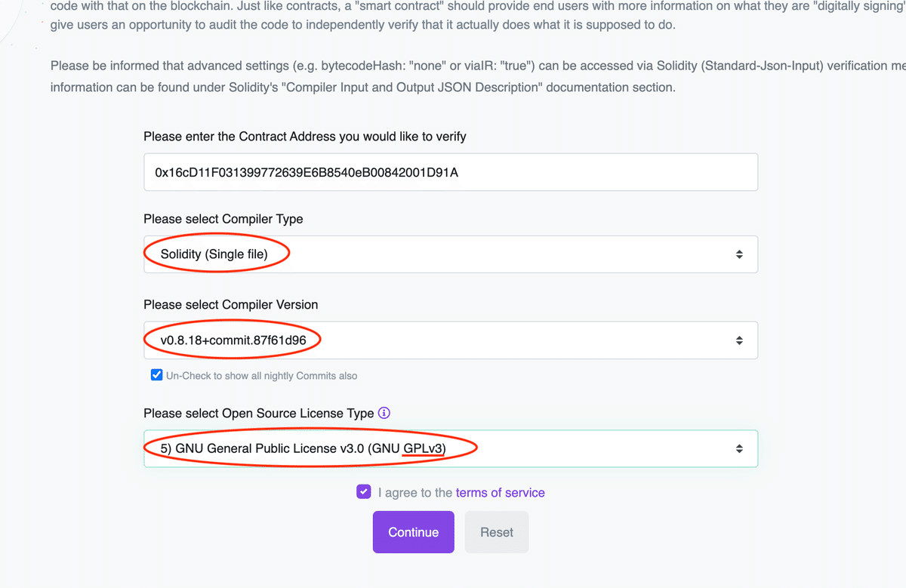906x588 pixels.
Task: Uncheck the show all nightly Commits checkbox
Action: [x=157, y=375]
